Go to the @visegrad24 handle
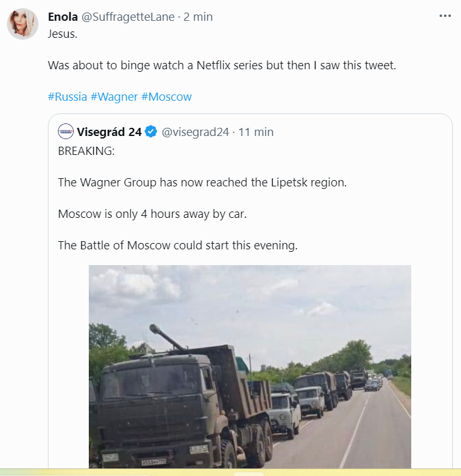 195,132
